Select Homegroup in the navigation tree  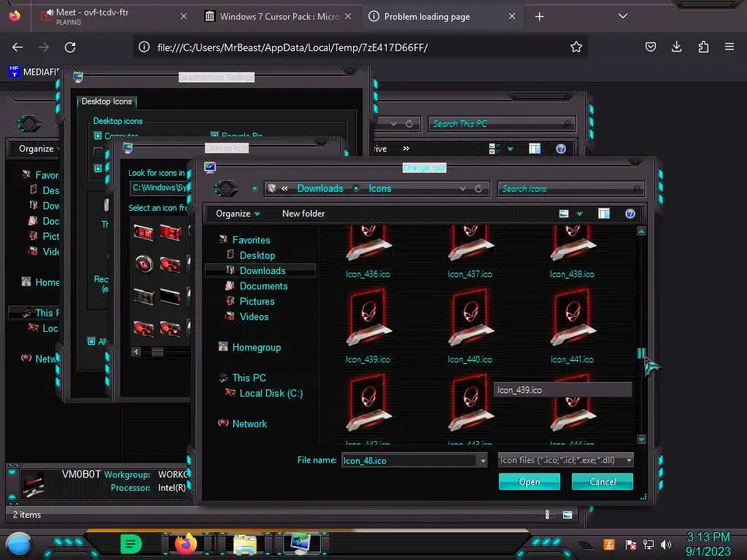256,347
